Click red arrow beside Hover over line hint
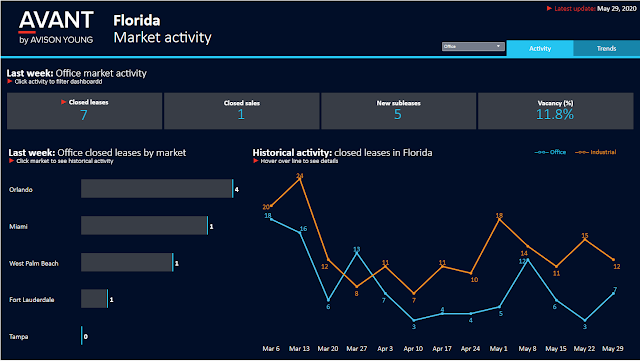Screen dimensions: 640x361 coord(256,161)
